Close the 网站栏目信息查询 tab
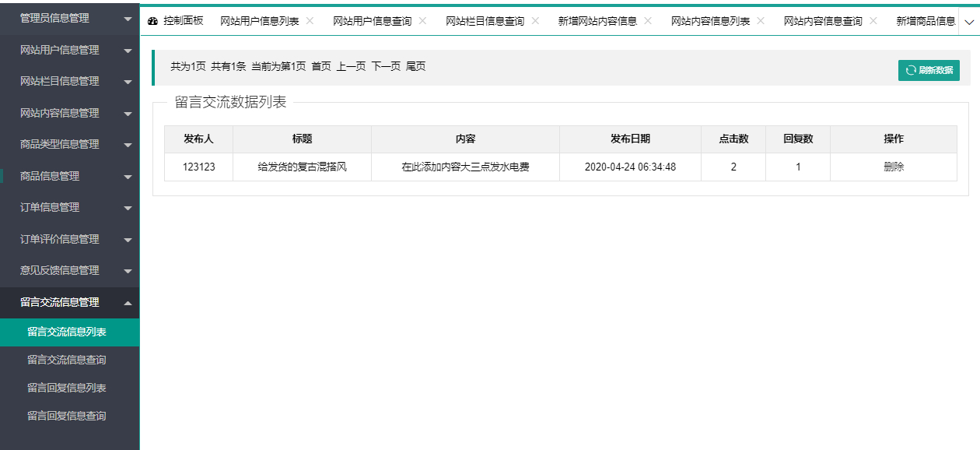Screen dimensions: 980x450 click(x=534, y=22)
